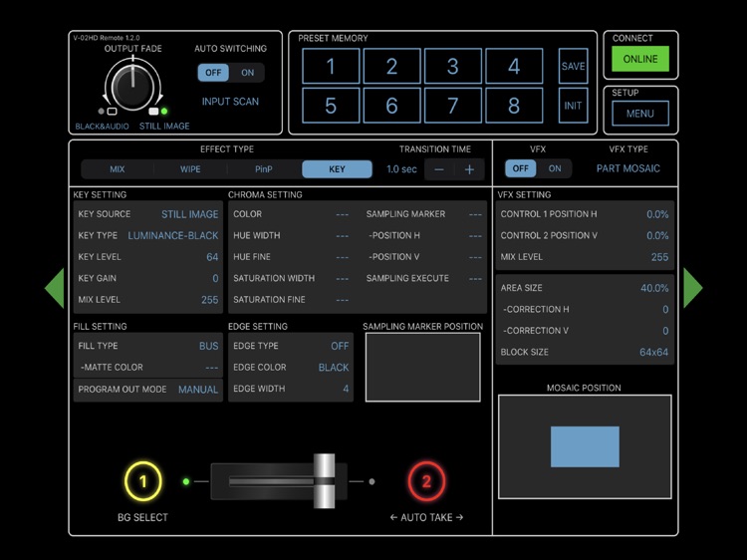The width and height of the screenshot is (747, 560).
Task: Recall preset memory 2
Action: click(391, 66)
